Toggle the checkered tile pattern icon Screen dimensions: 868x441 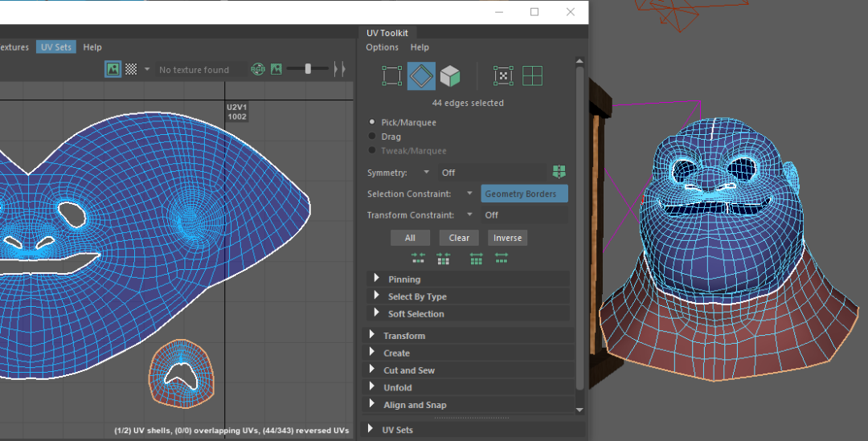click(x=131, y=70)
